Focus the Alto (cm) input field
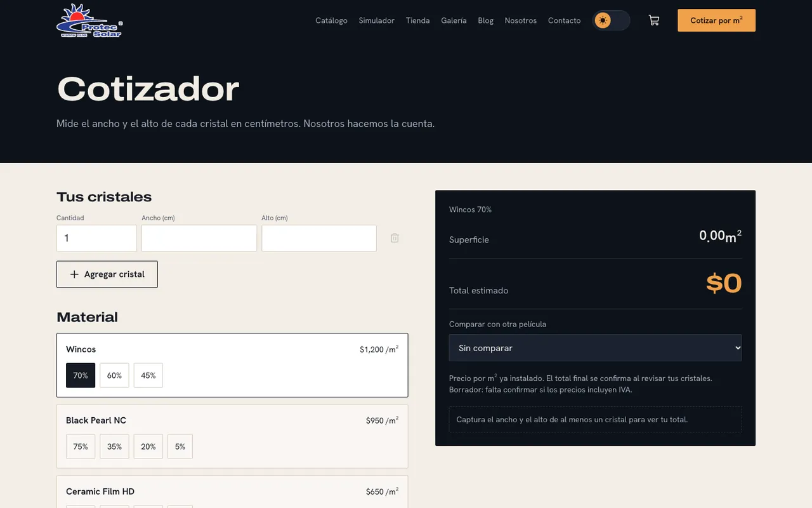This screenshot has height=508, width=812. [319, 238]
